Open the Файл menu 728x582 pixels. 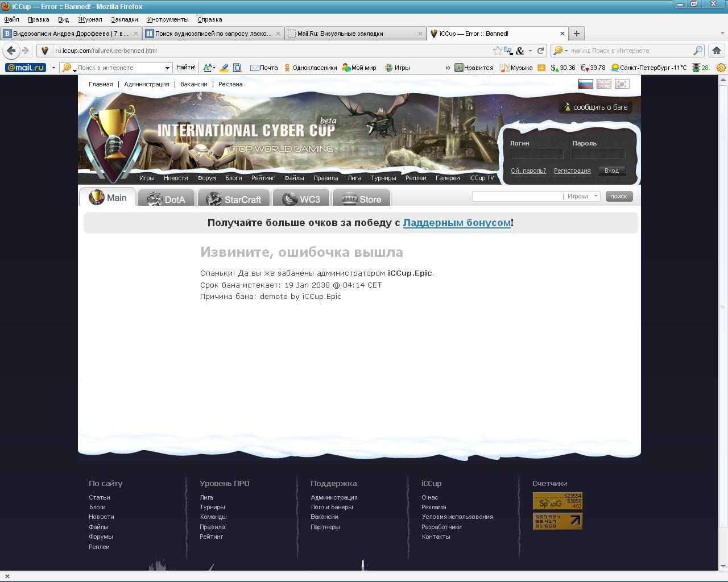(x=11, y=19)
